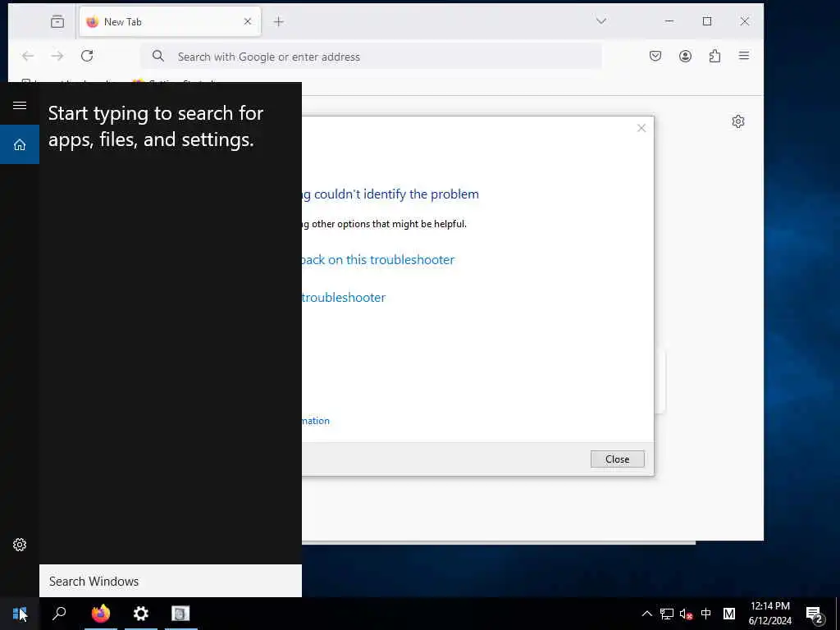Image resolution: width=840 pixels, height=630 pixels.
Task: Switch Chinese input mode indicator
Action: (x=706, y=614)
